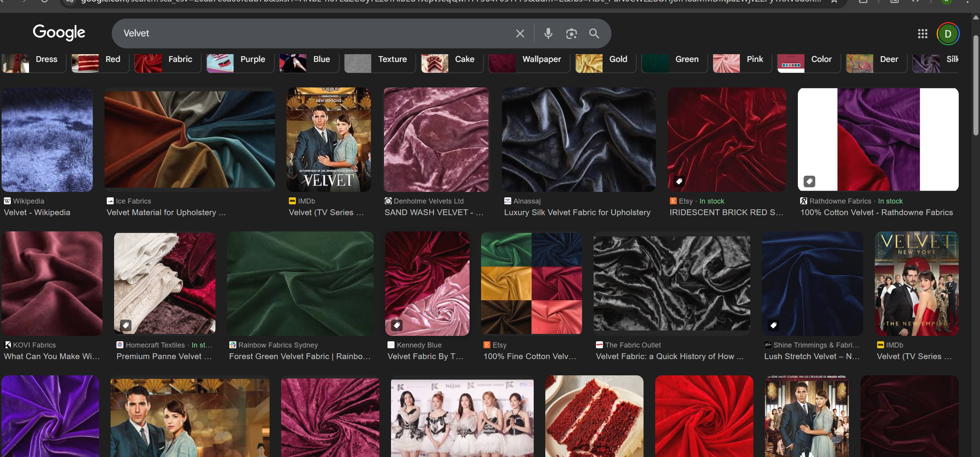Apply the Color filter chip

[x=808, y=60]
